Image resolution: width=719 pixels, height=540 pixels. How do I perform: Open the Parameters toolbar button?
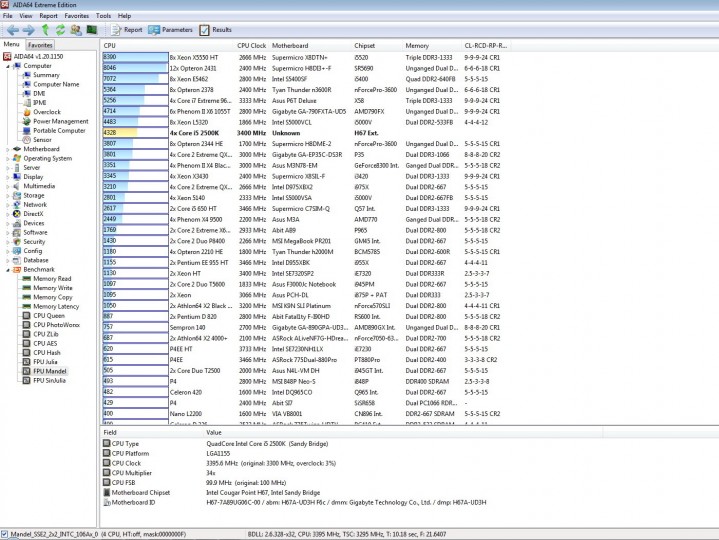[x=170, y=30]
